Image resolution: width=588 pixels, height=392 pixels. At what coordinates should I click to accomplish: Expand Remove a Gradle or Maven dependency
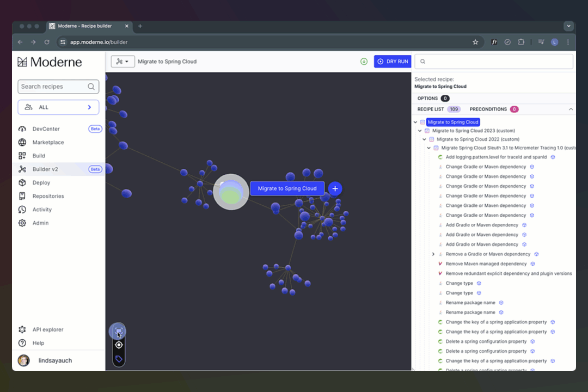[433, 254]
